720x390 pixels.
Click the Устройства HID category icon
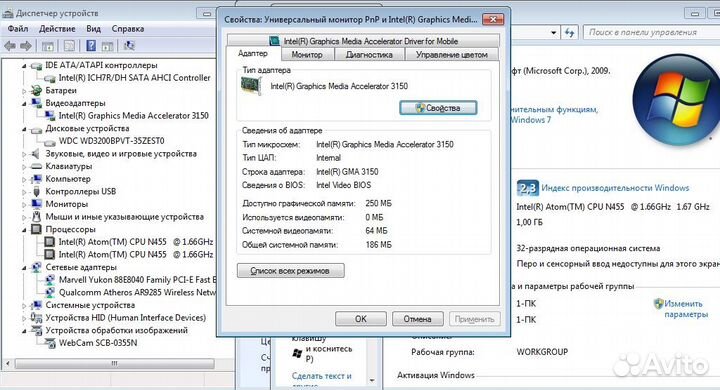pyautogui.click(x=36, y=317)
